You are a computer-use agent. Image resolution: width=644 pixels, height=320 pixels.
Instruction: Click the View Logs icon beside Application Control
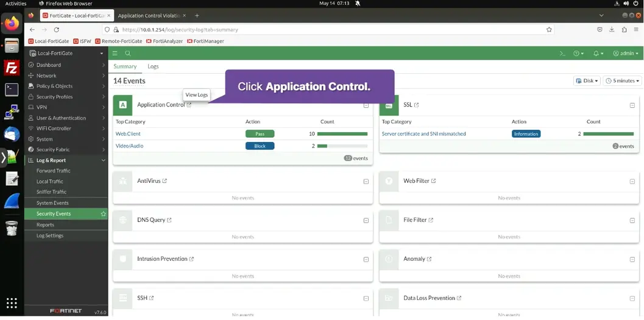[x=189, y=105]
